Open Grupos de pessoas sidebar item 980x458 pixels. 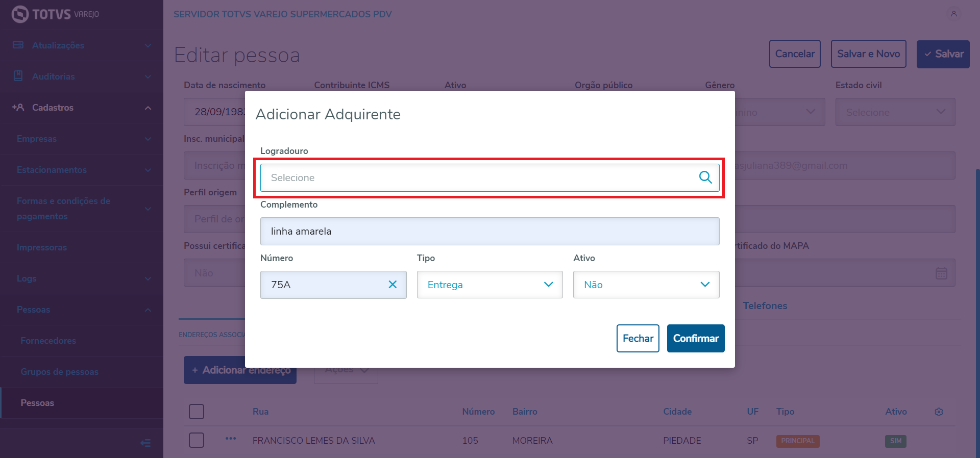click(x=60, y=372)
